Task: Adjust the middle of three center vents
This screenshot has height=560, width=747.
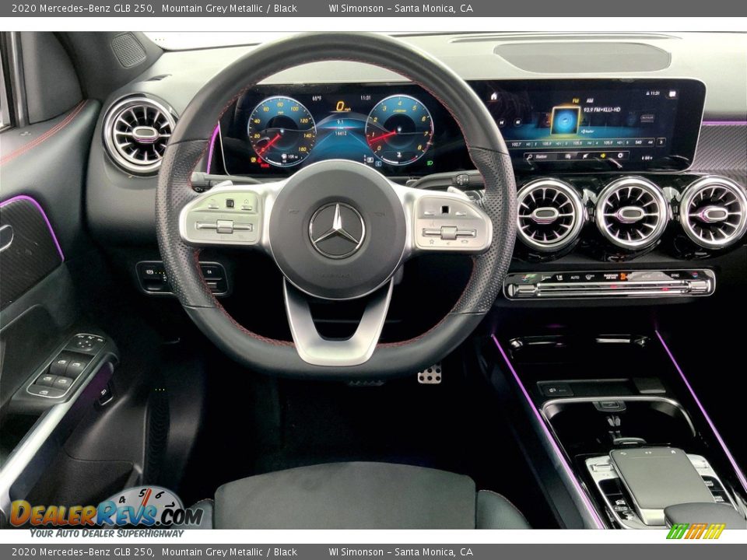Action: click(x=631, y=213)
